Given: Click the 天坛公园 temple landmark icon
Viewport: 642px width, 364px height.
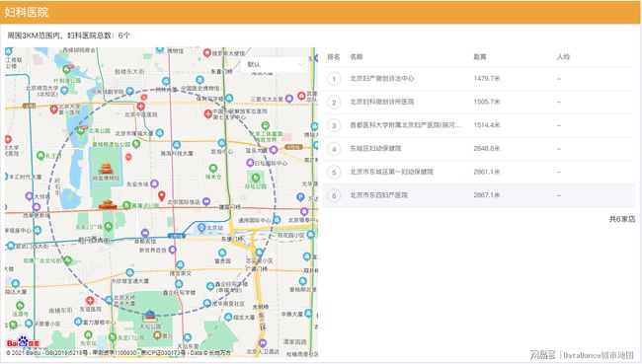Looking at the screenshot, I should (x=150, y=316).
